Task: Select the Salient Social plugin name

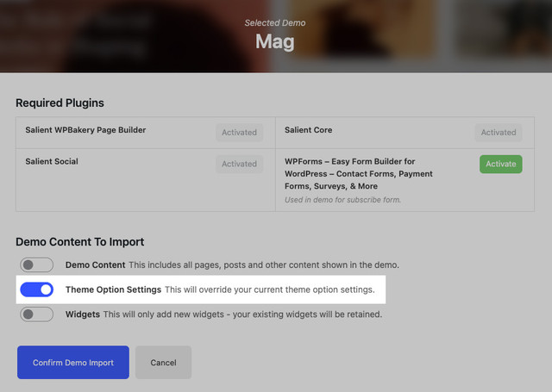Action: [x=52, y=161]
